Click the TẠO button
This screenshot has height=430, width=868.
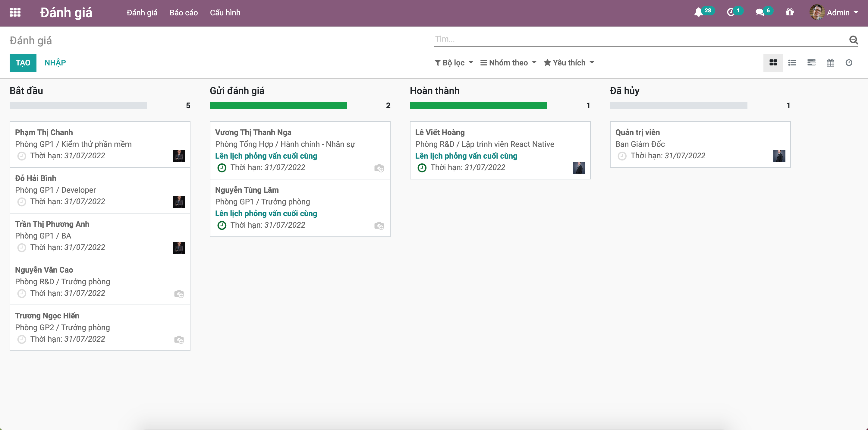(x=23, y=63)
